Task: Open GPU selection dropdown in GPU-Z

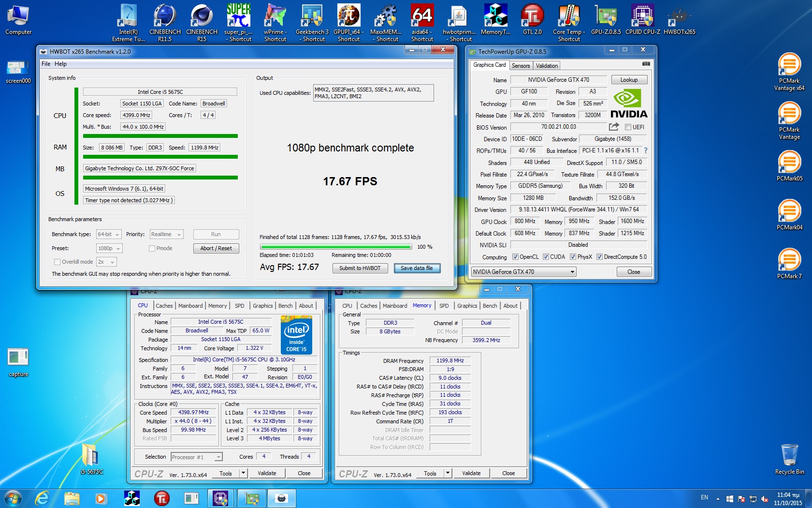Action: (x=523, y=272)
